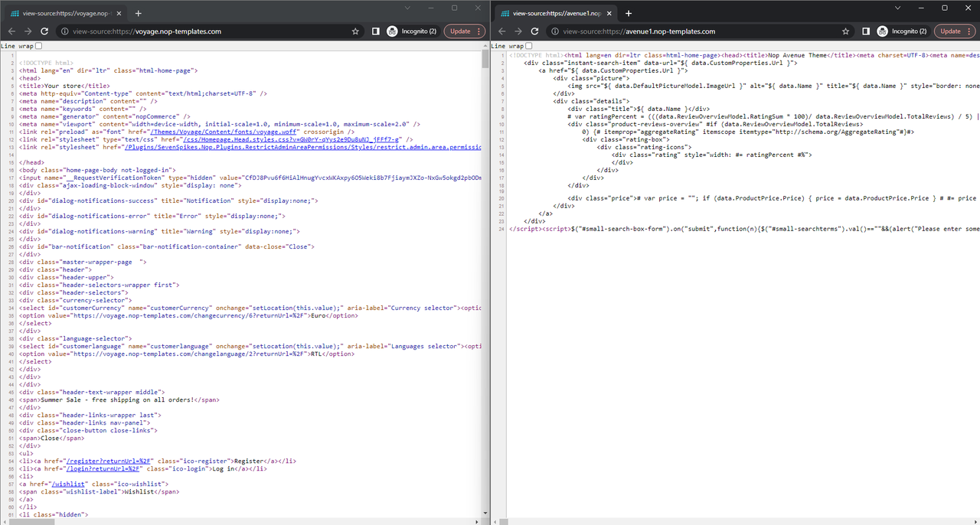Open a new tab in the voyage window
This screenshot has width=980, height=525.
138,13
